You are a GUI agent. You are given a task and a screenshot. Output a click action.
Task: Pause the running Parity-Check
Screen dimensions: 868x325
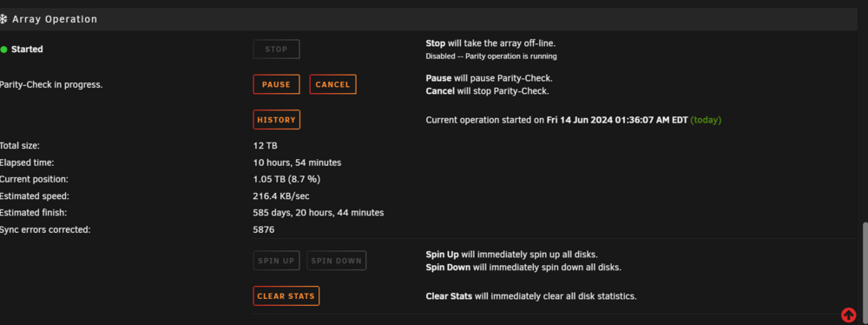(276, 84)
